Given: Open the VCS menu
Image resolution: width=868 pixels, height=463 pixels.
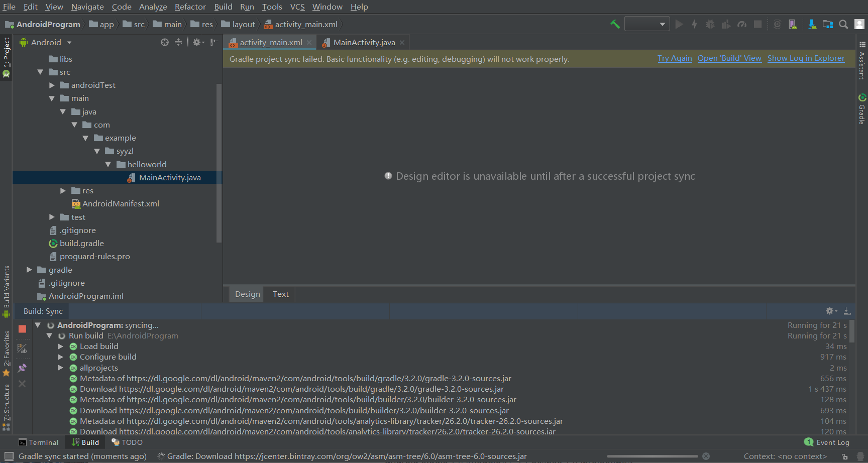Looking at the screenshot, I should coord(297,7).
